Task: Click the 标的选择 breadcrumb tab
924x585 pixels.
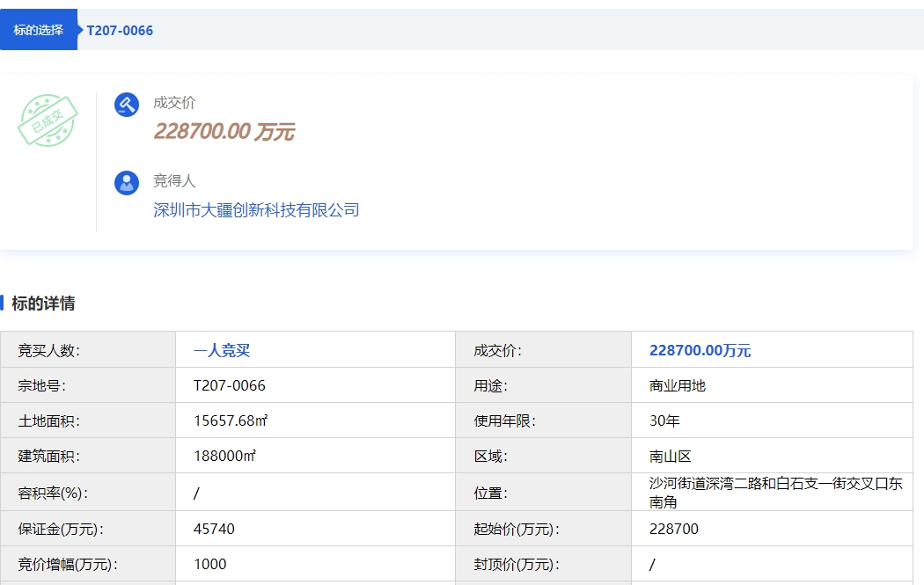Action: 39,30
